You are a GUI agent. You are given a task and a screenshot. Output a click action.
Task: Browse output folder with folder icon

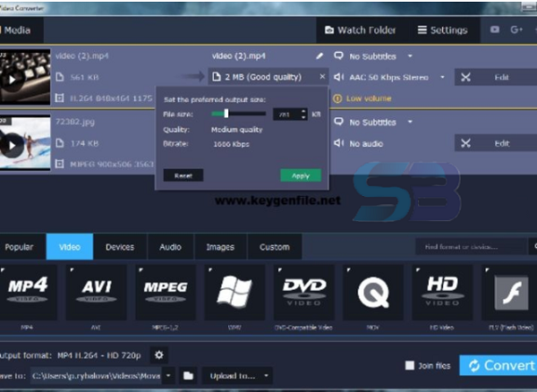[188, 376]
